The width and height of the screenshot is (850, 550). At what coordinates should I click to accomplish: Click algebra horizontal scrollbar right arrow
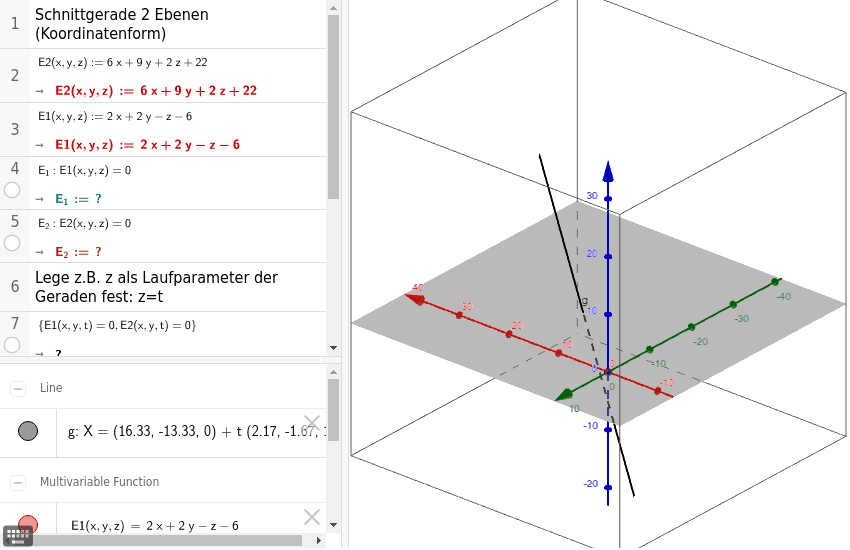[319, 540]
